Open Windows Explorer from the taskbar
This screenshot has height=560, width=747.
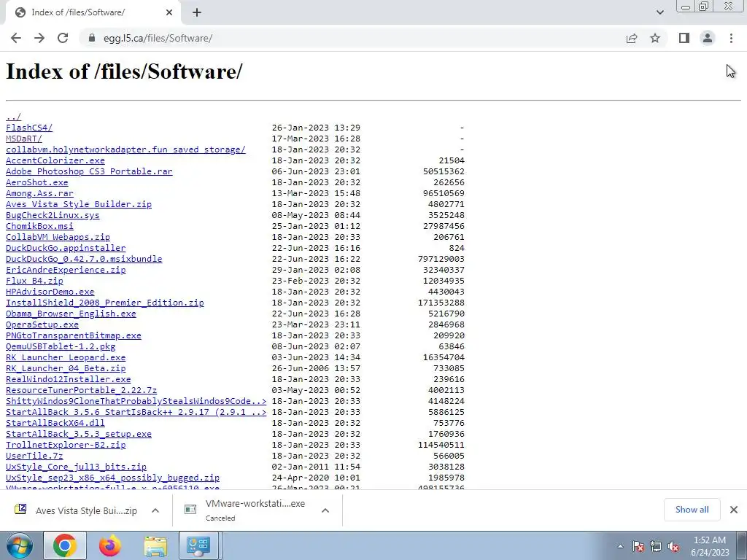pos(155,545)
